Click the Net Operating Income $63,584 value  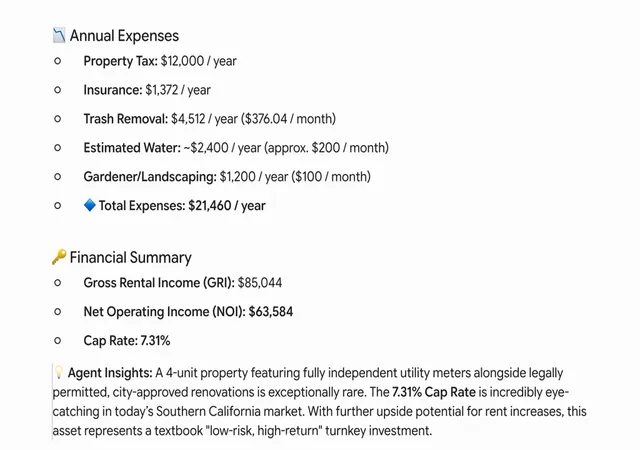271,312
